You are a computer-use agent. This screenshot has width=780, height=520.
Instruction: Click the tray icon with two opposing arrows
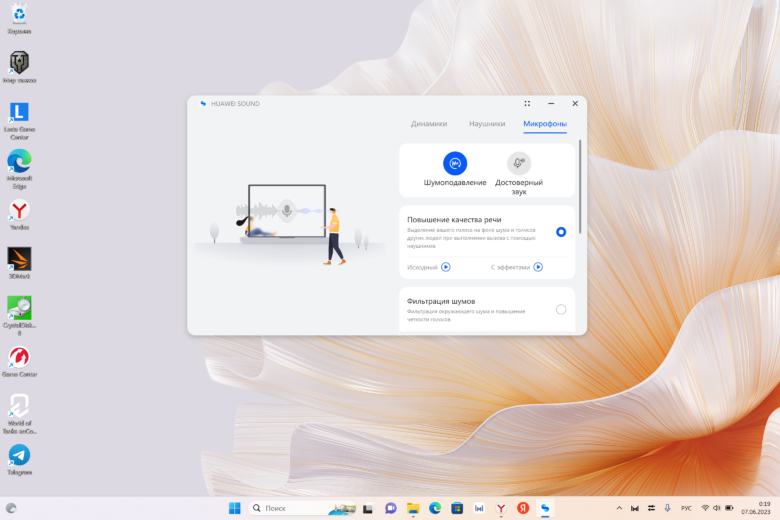[x=651, y=508]
